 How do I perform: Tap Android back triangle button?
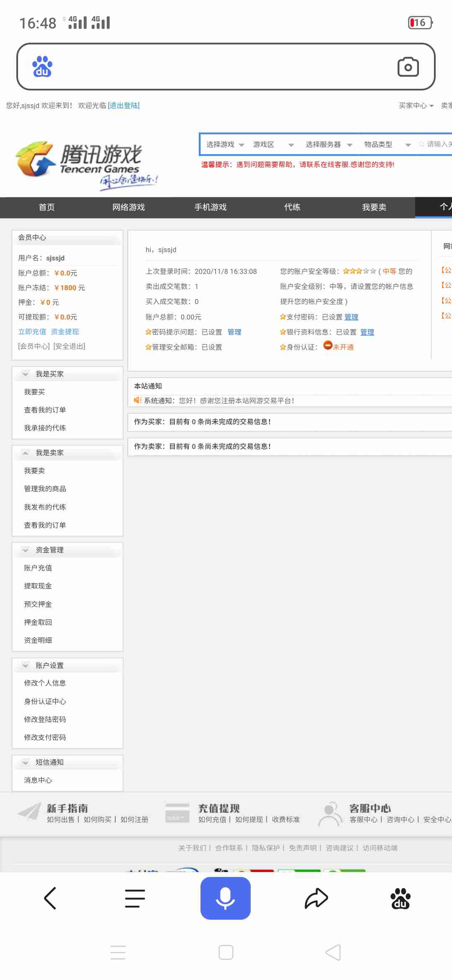tap(333, 952)
